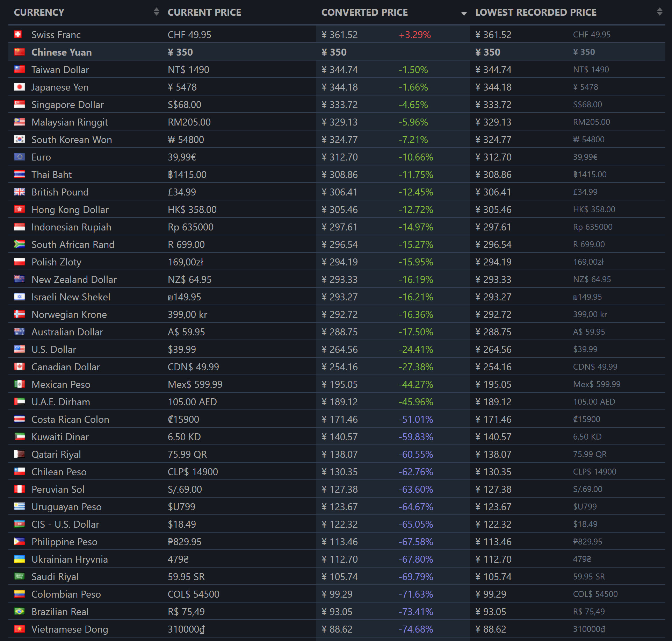Click the +3.29% Swiss Franc difference
Screen dimensions: 672x641
(415, 35)
